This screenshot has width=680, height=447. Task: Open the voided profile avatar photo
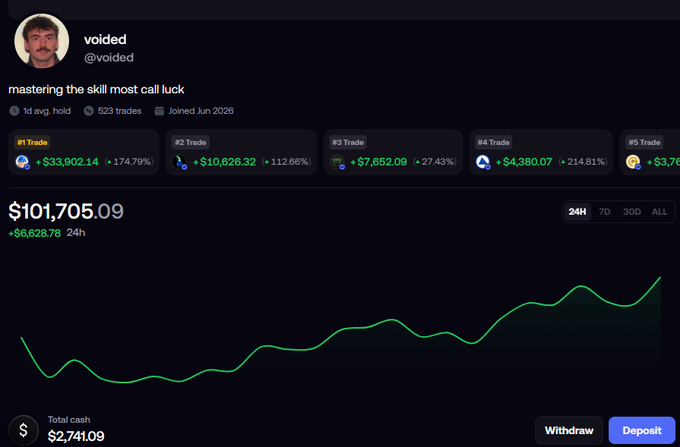(42, 41)
